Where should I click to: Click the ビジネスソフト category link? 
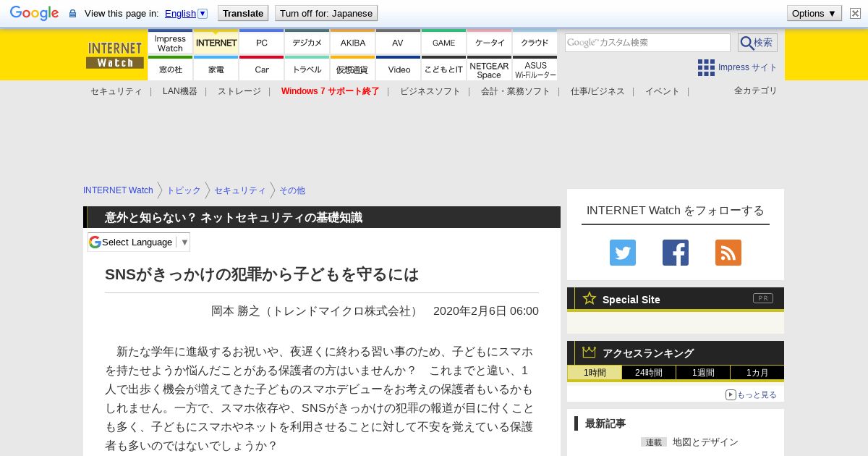pyautogui.click(x=430, y=91)
